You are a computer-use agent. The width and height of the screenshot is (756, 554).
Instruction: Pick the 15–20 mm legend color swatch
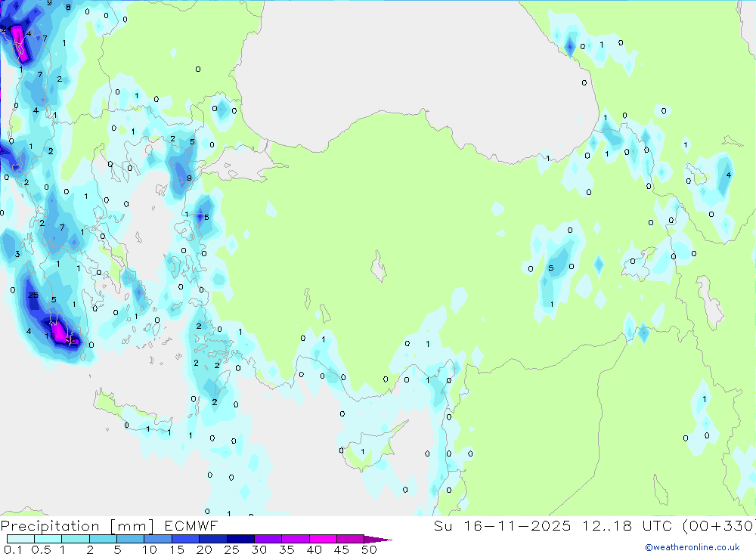[185, 539]
